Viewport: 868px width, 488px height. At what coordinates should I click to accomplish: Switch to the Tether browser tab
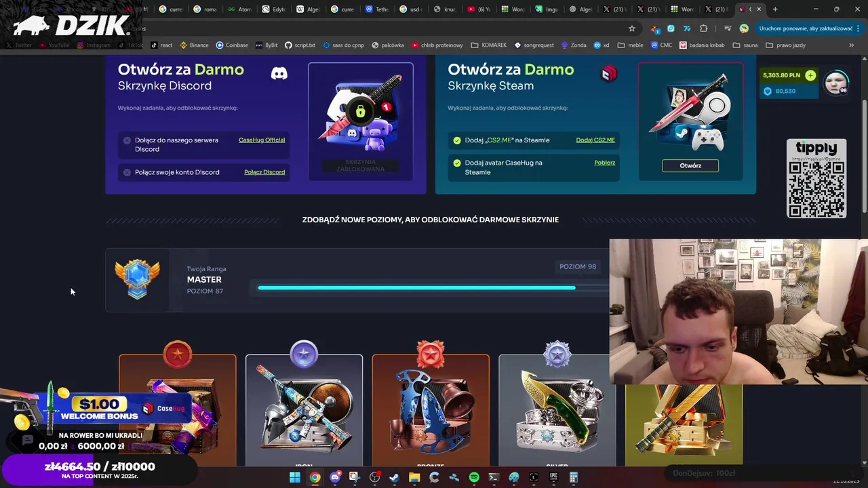(377, 9)
